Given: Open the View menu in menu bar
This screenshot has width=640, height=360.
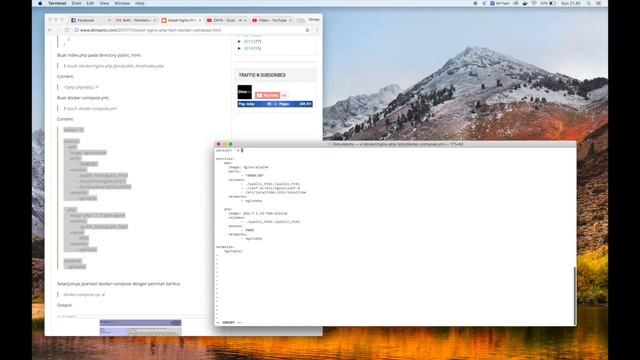Looking at the screenshot, I should [x=104, y=3].
